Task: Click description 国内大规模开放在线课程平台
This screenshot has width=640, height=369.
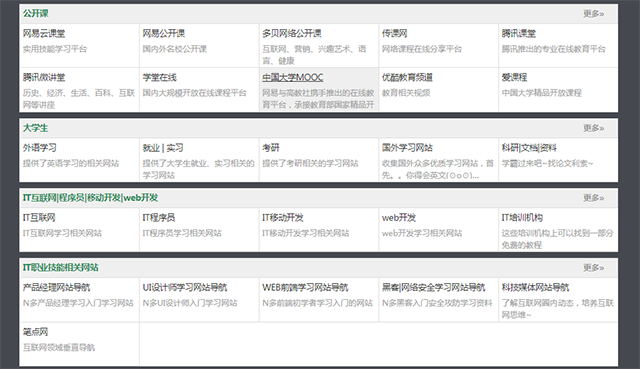Action: coord(194,93)
